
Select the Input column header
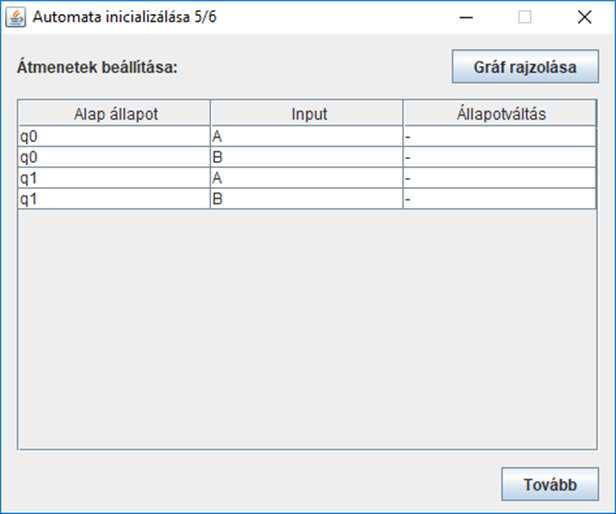307,113
